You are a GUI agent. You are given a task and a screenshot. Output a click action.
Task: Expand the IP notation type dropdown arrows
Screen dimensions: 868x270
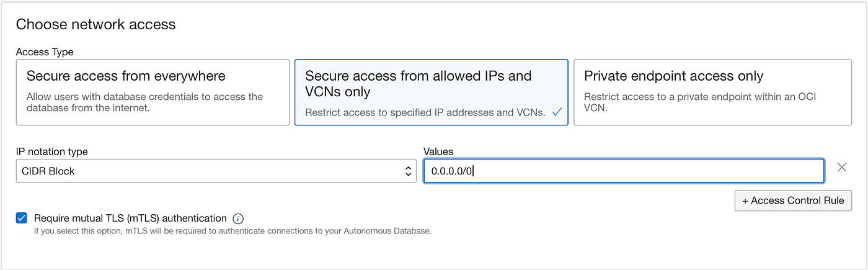[x=408, y=171]
